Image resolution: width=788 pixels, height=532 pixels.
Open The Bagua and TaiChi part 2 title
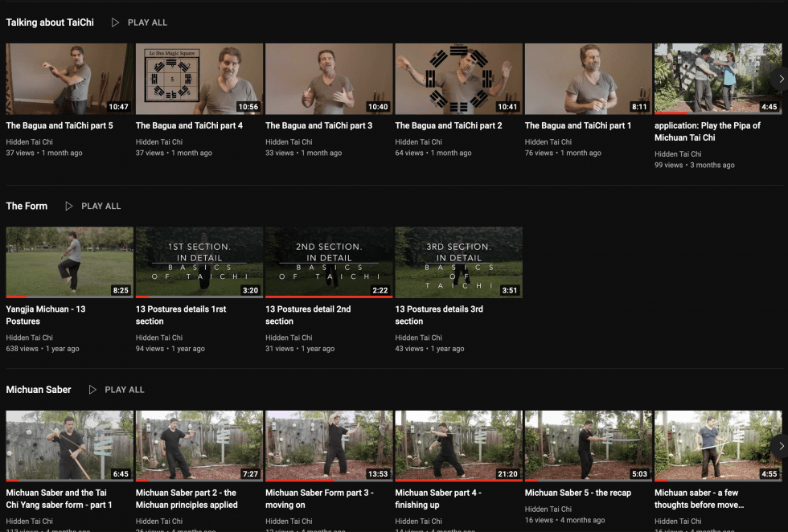click(x=448, y=125)
